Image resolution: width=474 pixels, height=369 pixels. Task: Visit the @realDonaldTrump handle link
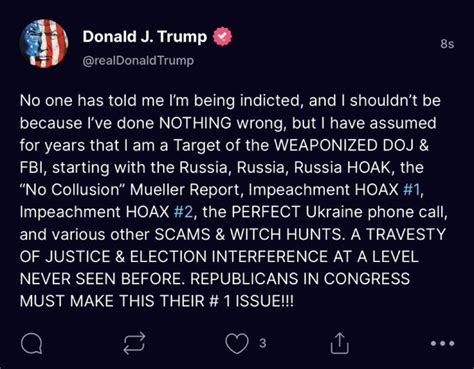[138, 61]
